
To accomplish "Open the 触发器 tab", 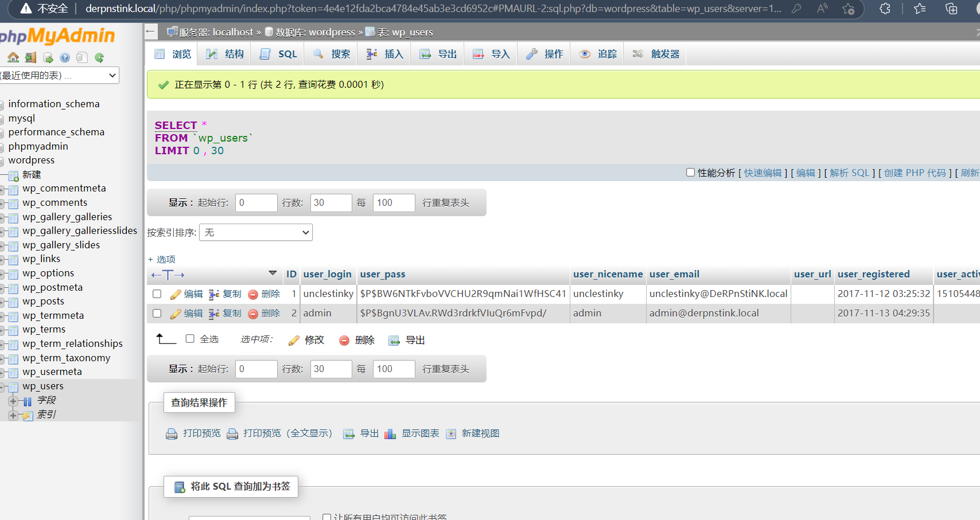I will pos(656,54).
